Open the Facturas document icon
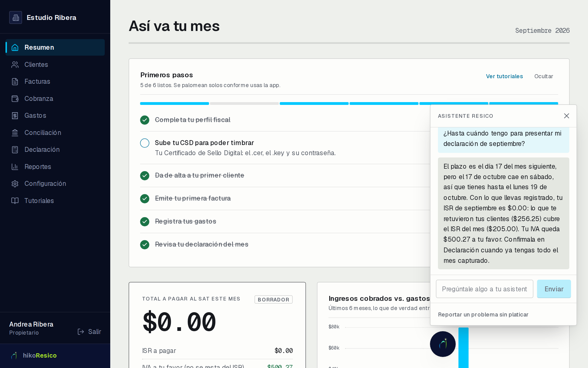Viewport: 588px width, 368px height. (x=15, y=82)
